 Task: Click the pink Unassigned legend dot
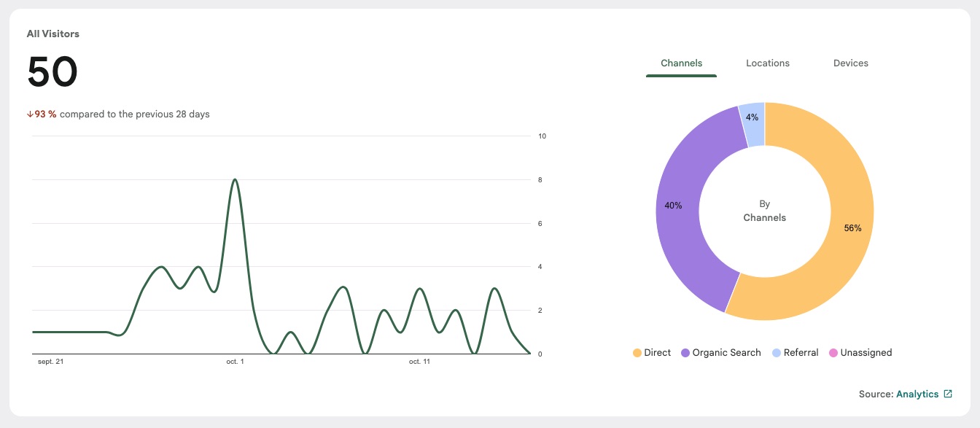coord(833,353)
